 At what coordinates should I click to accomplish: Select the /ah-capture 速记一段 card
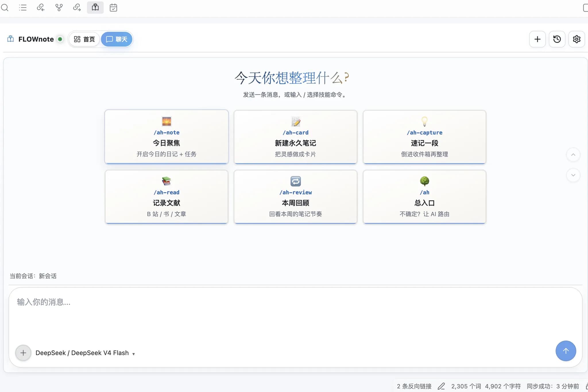[x=424, y=137]
